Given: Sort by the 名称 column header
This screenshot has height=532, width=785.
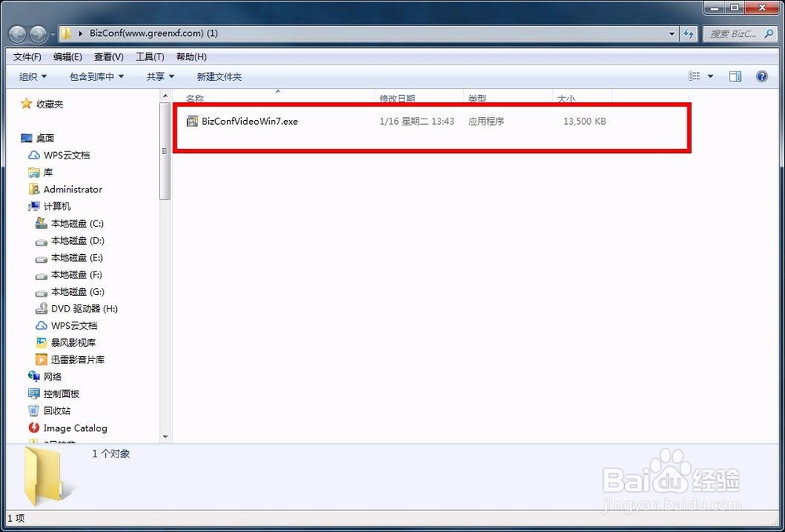Looking at the screenshot, I should tap(195, 98).
